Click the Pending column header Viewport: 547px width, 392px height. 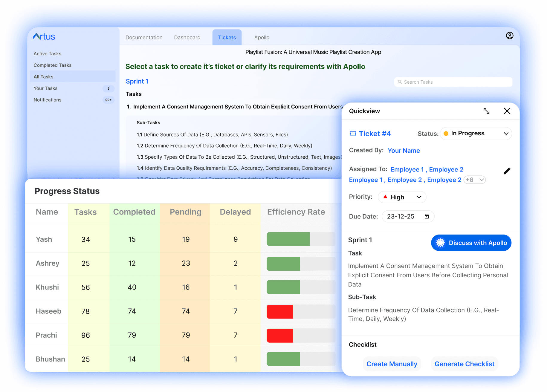[x=186, y=212]
